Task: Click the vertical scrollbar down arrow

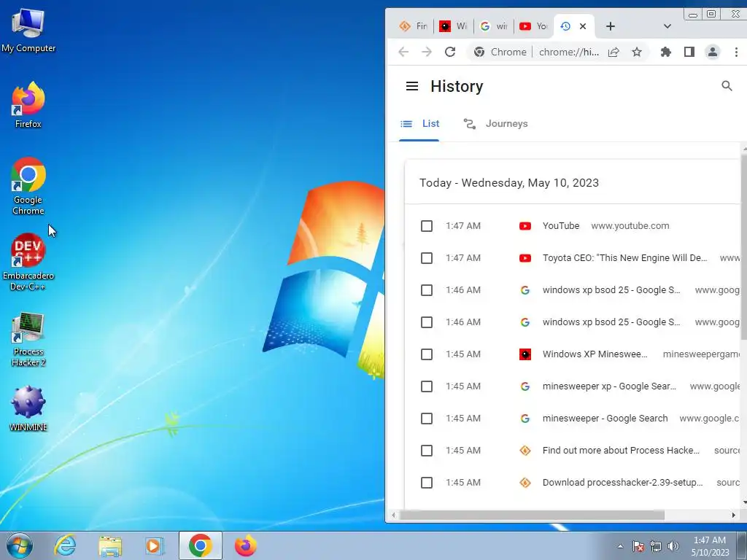Action: tap(743, 502)
